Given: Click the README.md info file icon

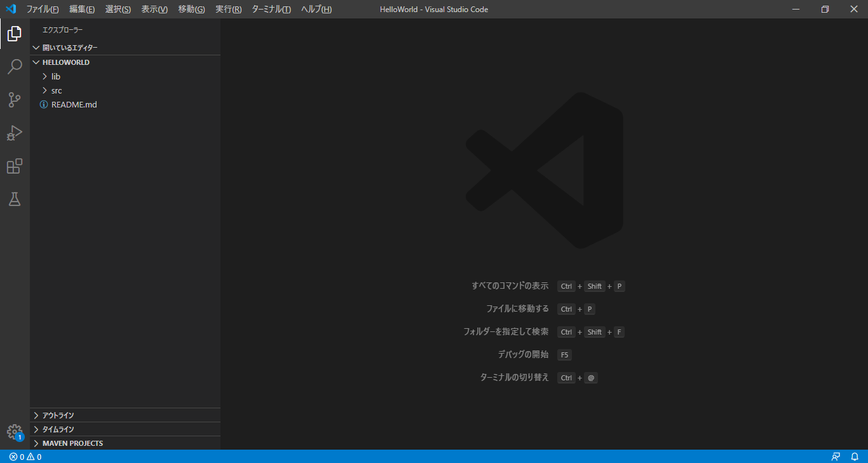Looking at the screenshot, I should 44,104.
